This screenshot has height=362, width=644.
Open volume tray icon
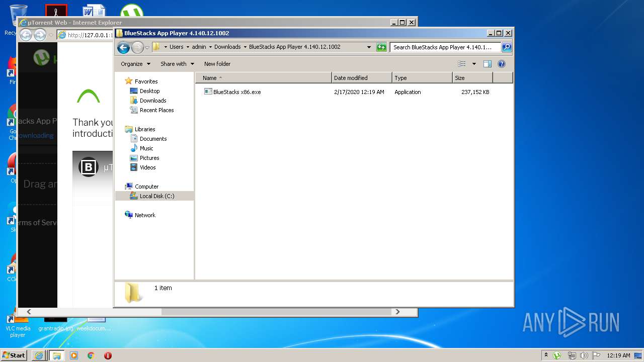[584, 355]
